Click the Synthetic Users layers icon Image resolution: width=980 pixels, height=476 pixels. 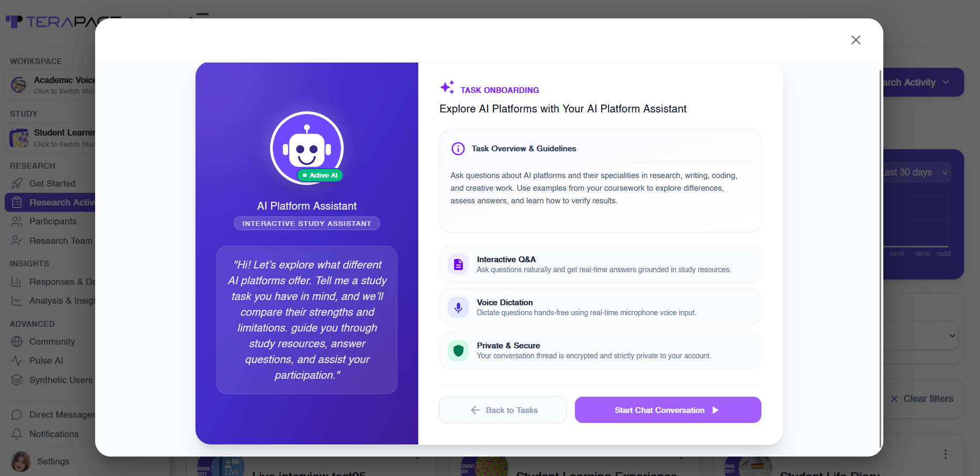click(17, 380)
